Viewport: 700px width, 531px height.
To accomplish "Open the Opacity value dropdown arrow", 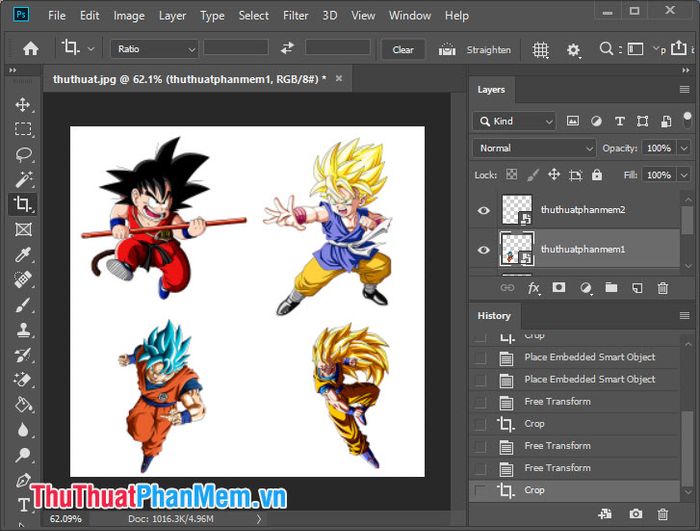I will pyautogui.click(x=684, y=148).
